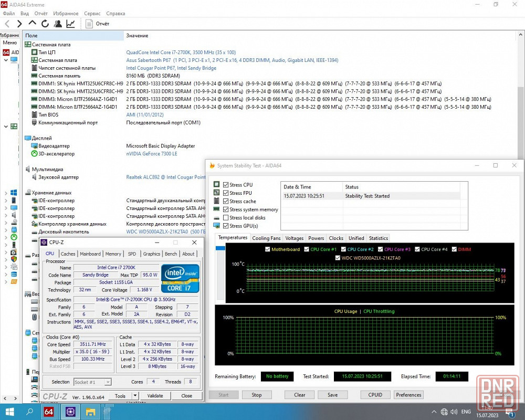Expand the database tree node
525x420 pixels.
[6, 274]
